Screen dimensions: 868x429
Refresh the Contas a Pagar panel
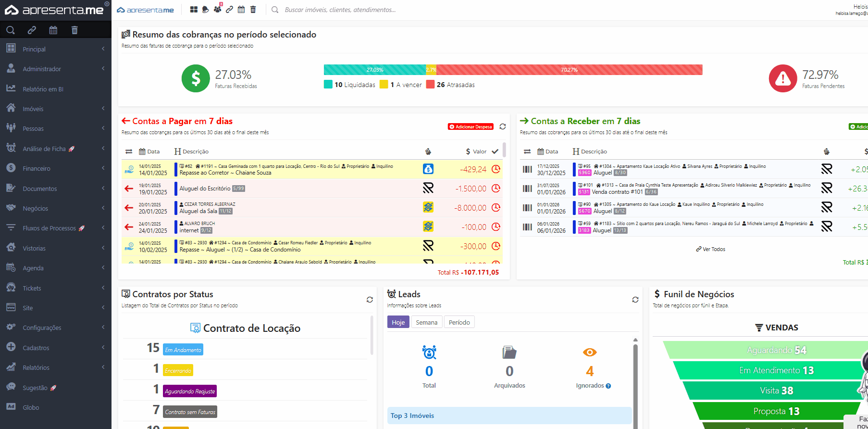point(503,126)
